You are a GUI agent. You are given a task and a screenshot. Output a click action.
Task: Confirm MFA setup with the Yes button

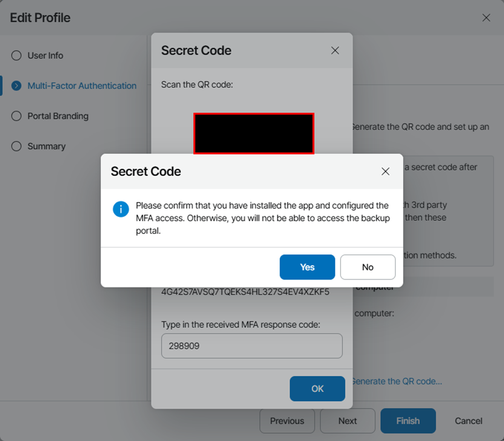(307, 267)
